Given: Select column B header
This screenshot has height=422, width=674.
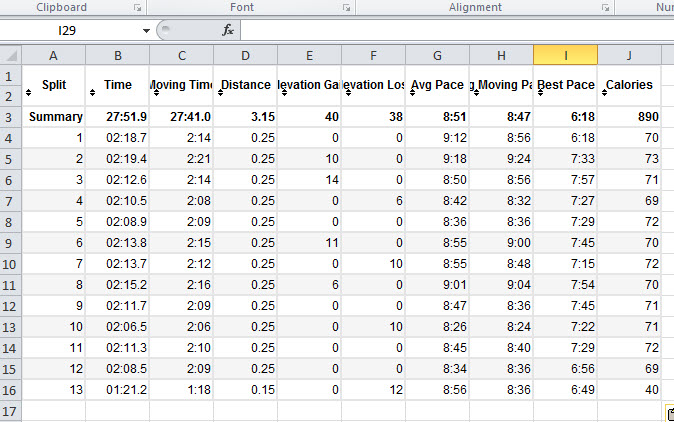Looking at the screenshot, I should (x=117, y=55).
